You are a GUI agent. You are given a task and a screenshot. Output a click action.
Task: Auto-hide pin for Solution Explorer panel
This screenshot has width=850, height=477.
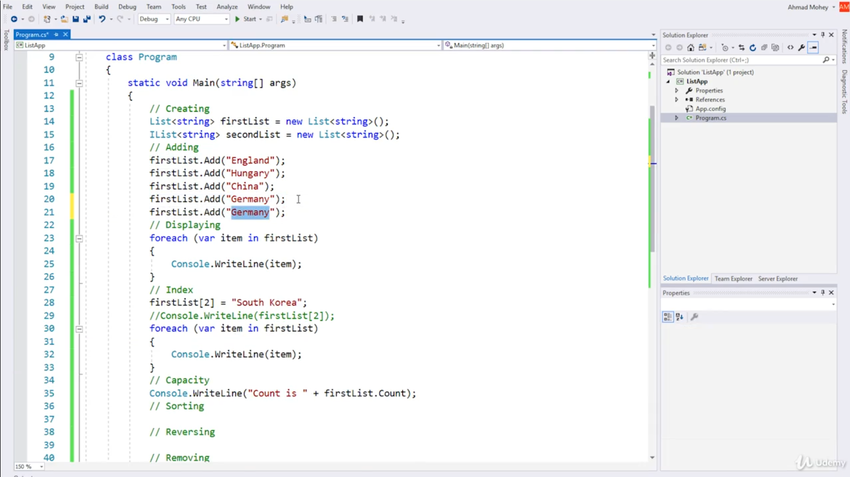click(823, 35)
